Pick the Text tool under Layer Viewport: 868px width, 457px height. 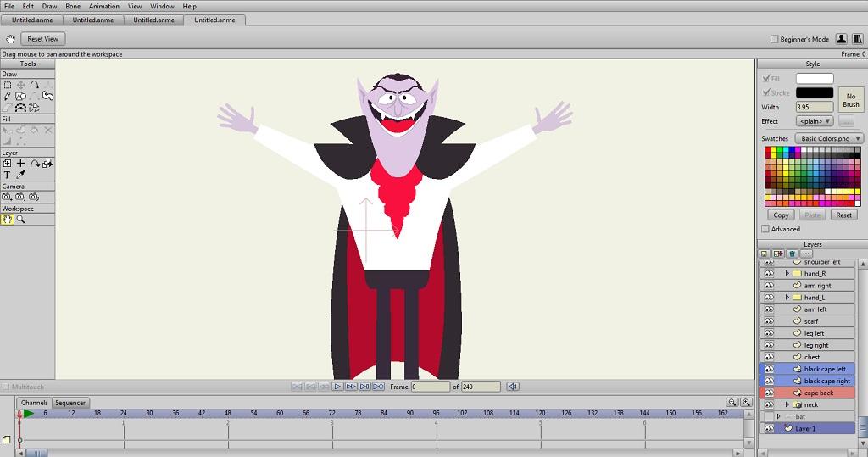tap(8, 175)
